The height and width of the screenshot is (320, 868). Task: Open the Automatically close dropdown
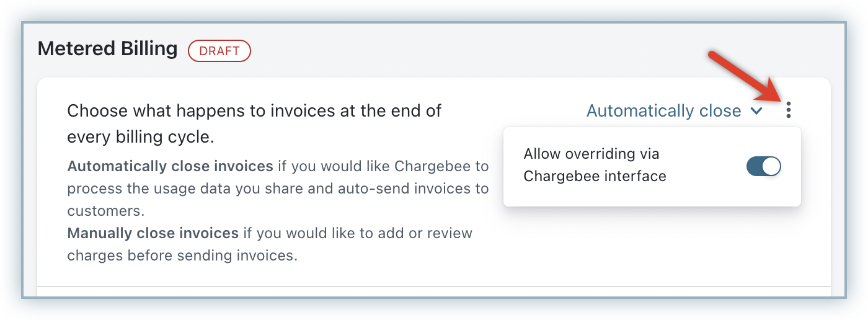point(664,111)
